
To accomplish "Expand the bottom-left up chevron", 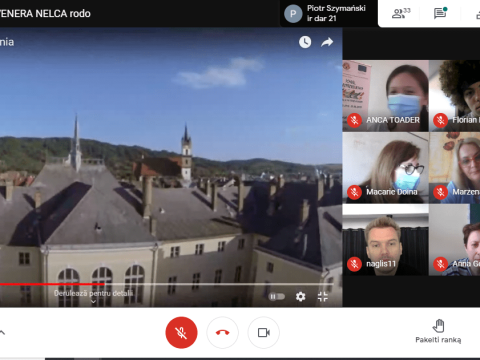I will coord(2,332).
